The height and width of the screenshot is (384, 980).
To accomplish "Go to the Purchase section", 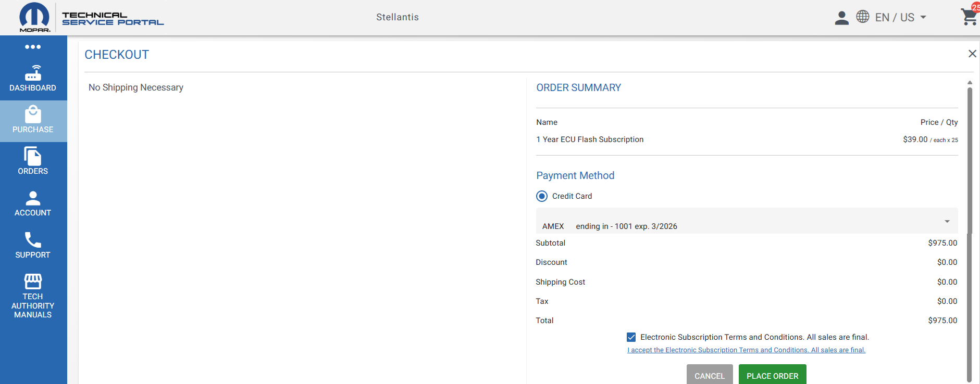I will click(x=33, y=121).
